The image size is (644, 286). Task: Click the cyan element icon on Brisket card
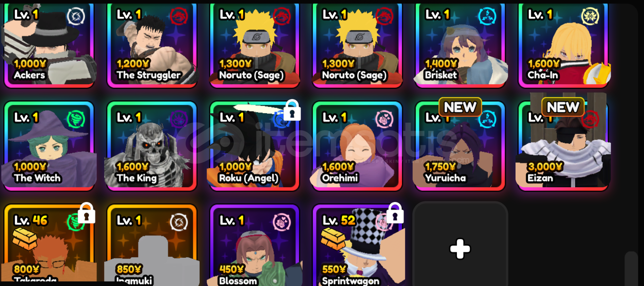click(x=487, y=16)
